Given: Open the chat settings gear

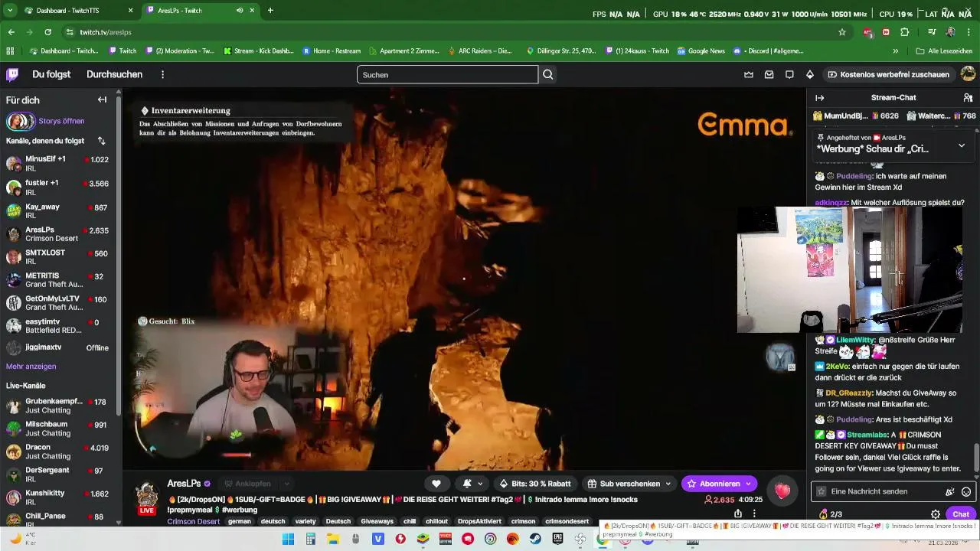Looking at the screenshot, I should pos(935,514).
